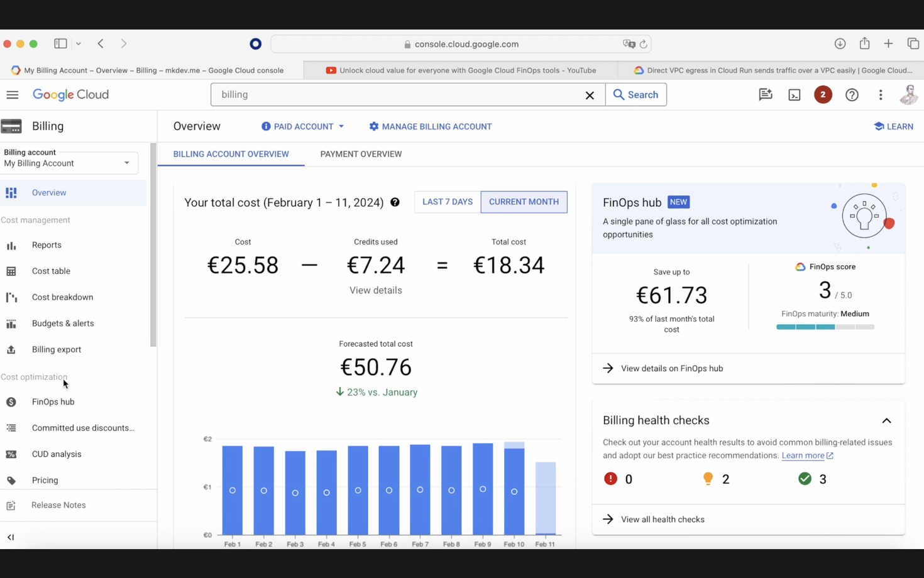Click the Google Cloud logo
Image resolution: width=924 pixels, height=578 pixels.
70,95
